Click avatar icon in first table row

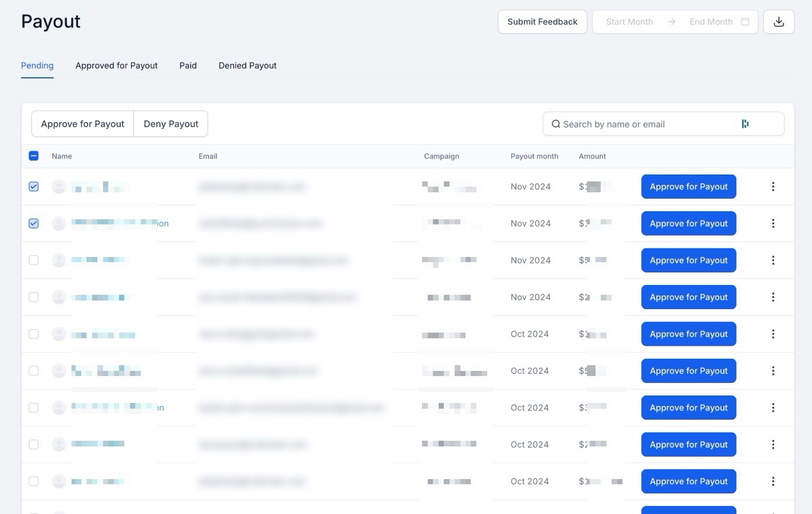[x=59, y=187]
